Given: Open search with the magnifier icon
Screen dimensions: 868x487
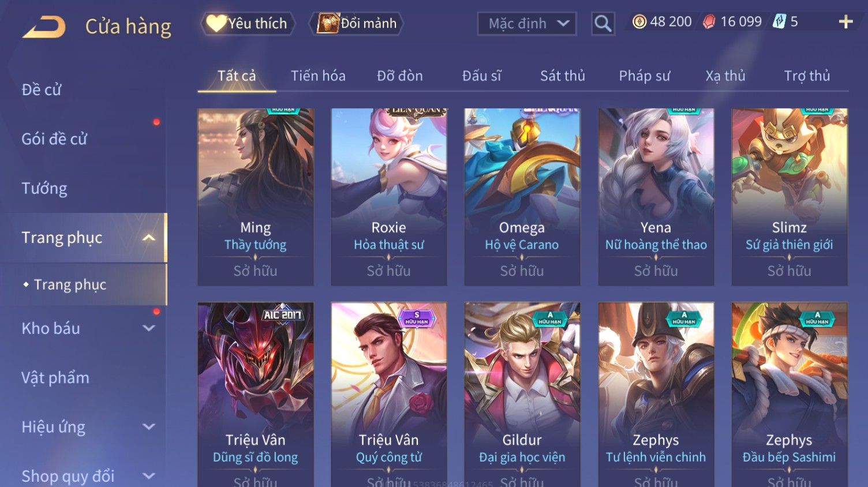Looking at the screenshot, I should click(603, 24).
